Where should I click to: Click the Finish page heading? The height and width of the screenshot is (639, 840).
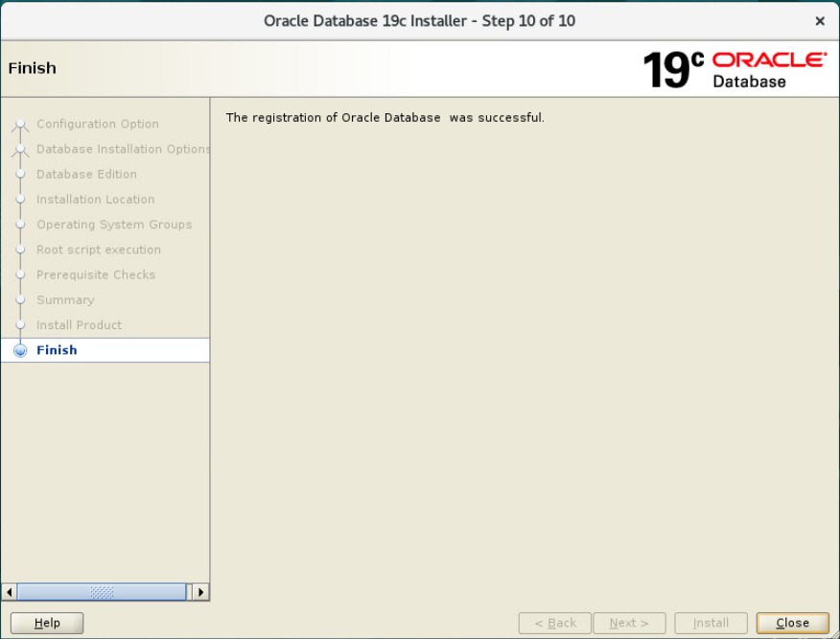click(33, 68)
